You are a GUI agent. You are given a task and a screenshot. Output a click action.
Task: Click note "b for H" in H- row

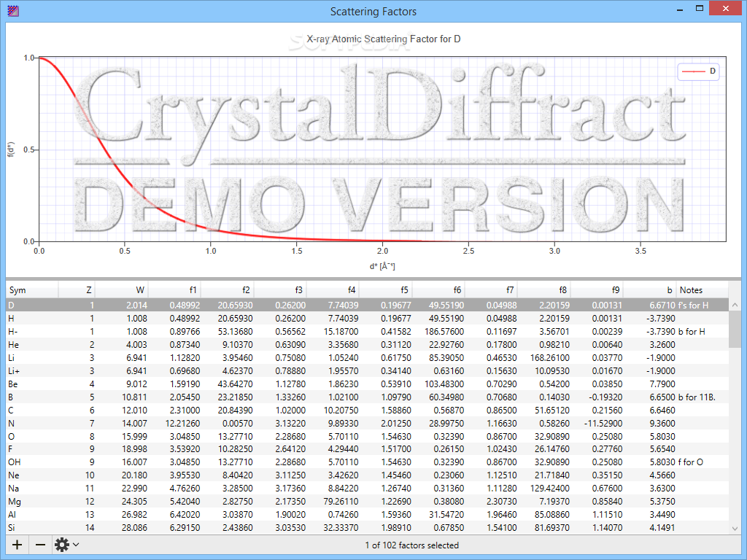pyautogui.click(x=692, y=332)
